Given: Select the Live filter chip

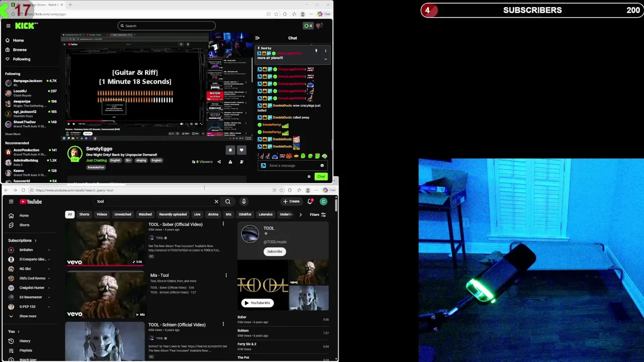Looking at the screenshot, I should (x=197, y=215).
